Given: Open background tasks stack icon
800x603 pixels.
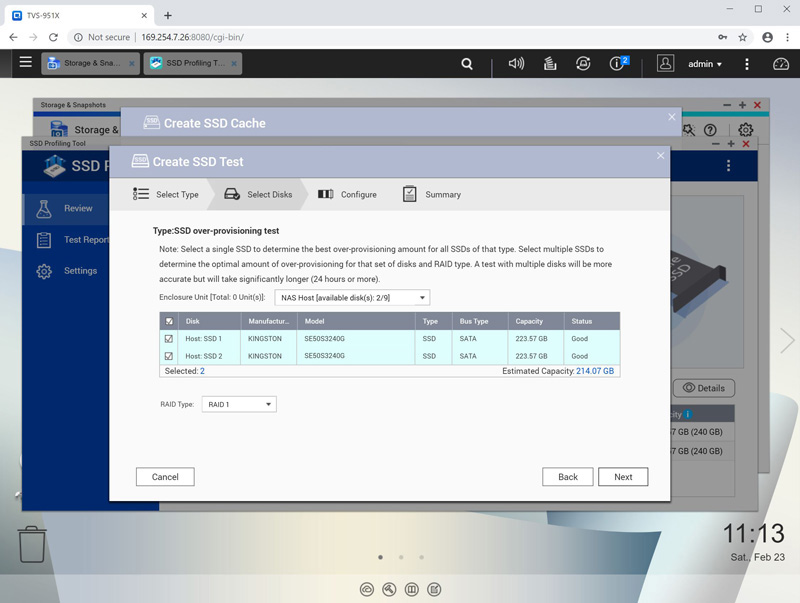Looking at the screenshot, I should point(550,63).
